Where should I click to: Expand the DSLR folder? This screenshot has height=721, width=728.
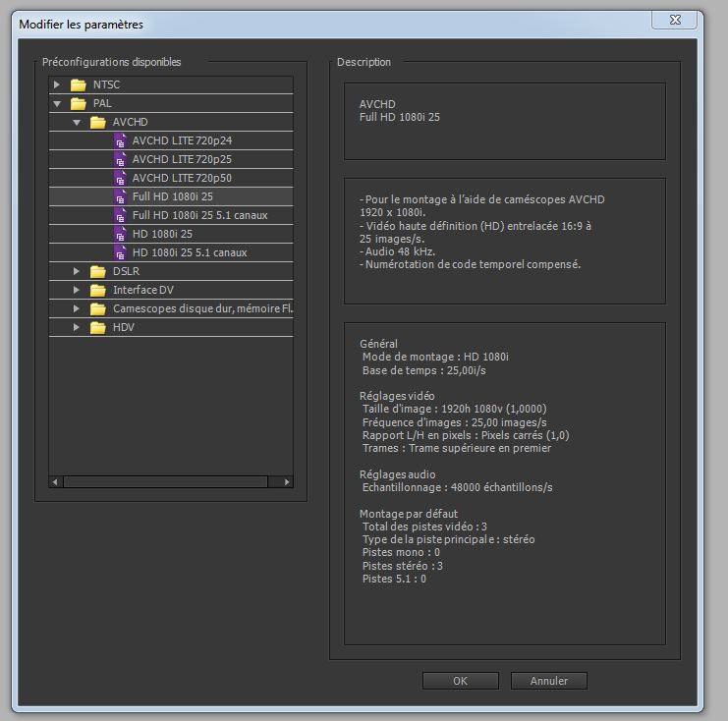point(77,271)
